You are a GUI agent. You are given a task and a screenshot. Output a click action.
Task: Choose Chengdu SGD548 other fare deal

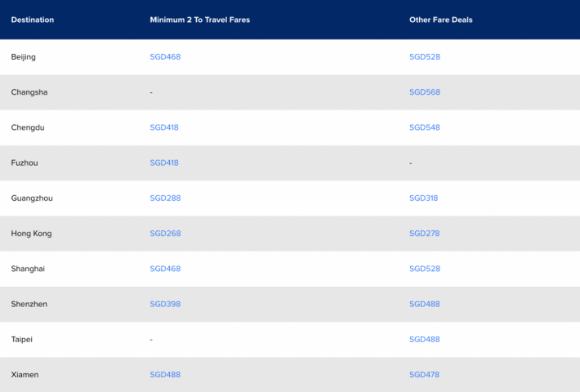(424, 127)
